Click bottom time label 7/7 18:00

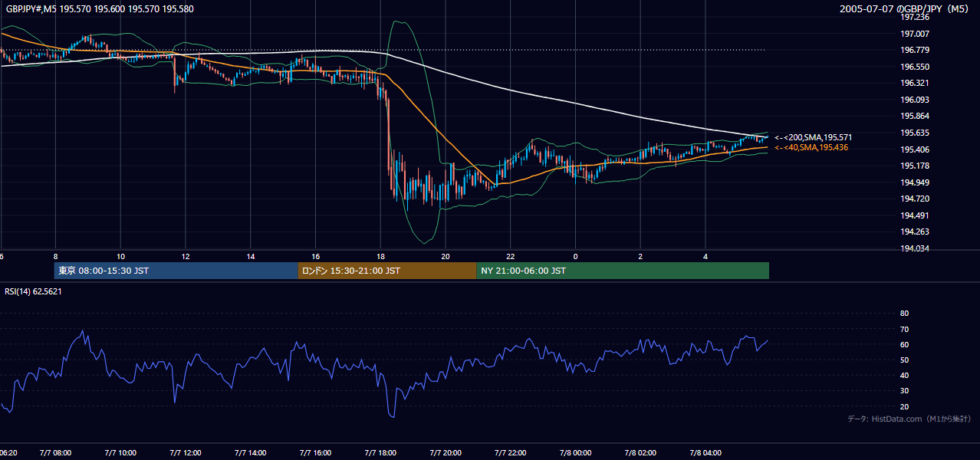pyautogui.click(x=380, y=453)
